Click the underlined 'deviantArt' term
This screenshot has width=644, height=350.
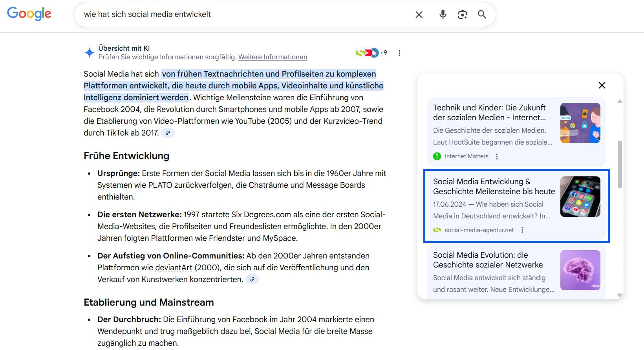click(x=174, y=268)
